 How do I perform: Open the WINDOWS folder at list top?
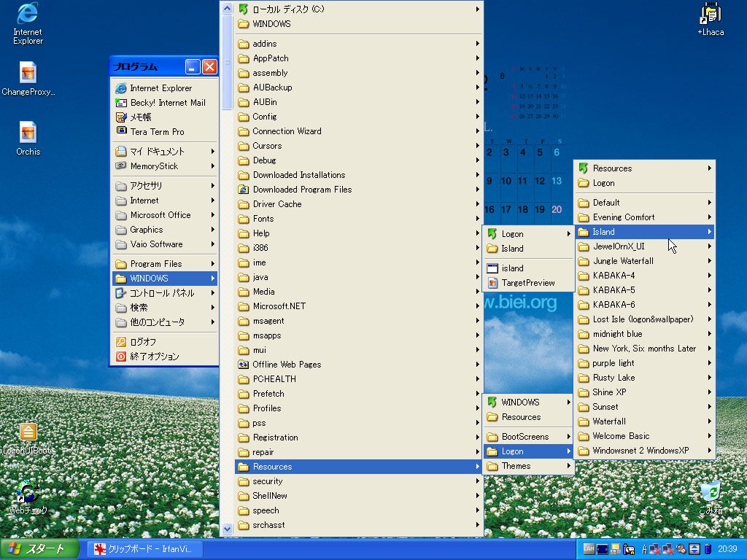point(359,24)
